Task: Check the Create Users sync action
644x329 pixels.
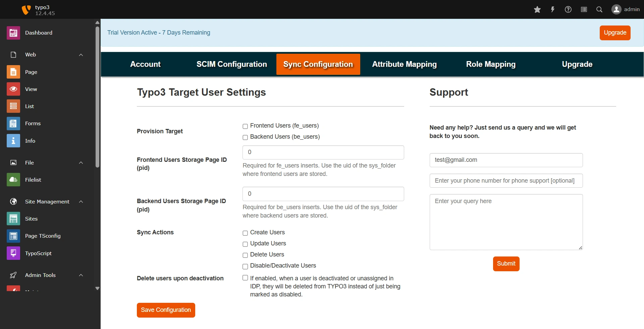Action: pyautogui.click(x=245, y=233)
